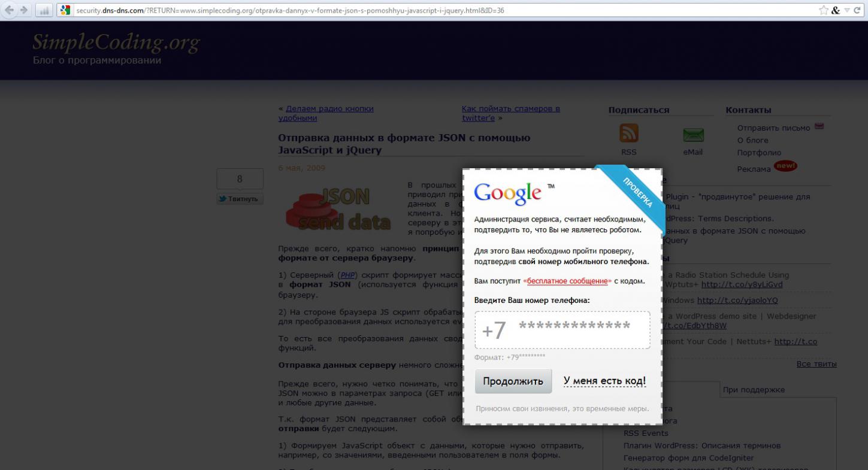Click the browser forward arrow button
The height and width of the screenshot is (470, 868).
[x=24, y=10]
